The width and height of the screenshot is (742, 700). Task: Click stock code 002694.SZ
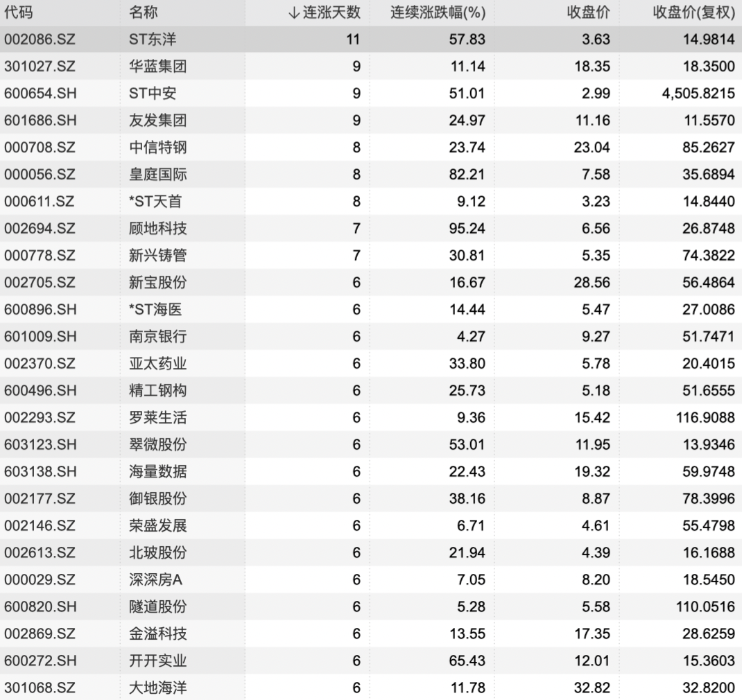(x=40, y=228)
